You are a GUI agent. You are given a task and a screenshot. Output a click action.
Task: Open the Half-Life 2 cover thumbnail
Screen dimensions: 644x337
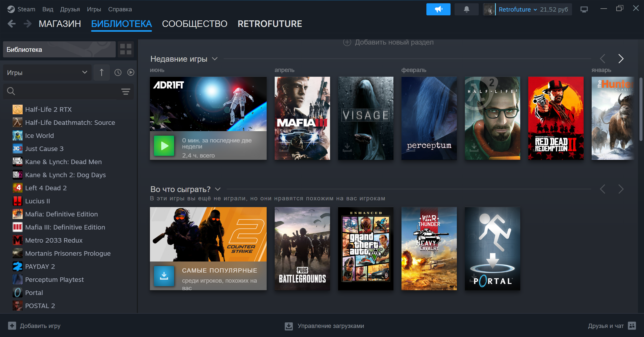pos(493,118)
